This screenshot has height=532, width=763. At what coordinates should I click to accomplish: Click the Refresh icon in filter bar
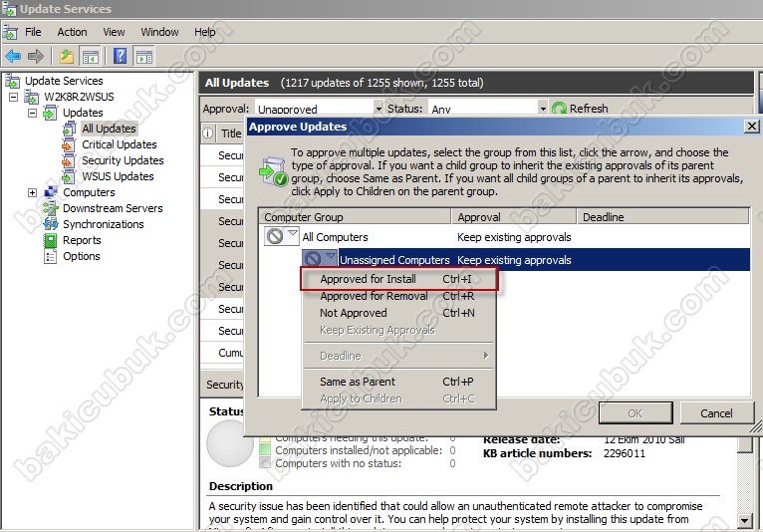[559, 109]
